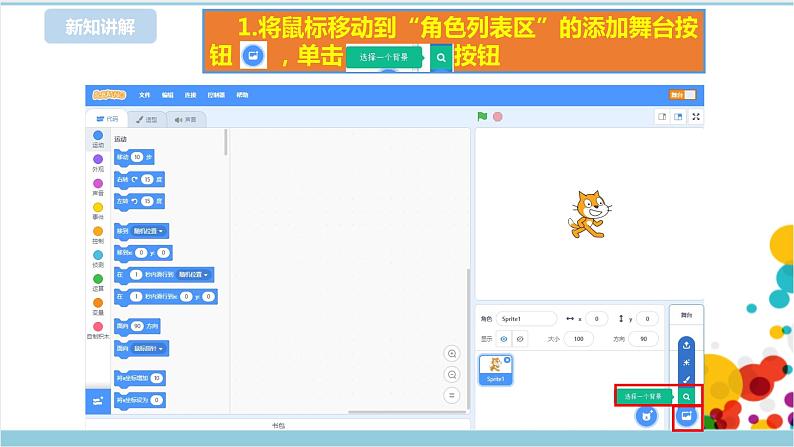Click the Scratch logo in menu bar

point(109,95)
